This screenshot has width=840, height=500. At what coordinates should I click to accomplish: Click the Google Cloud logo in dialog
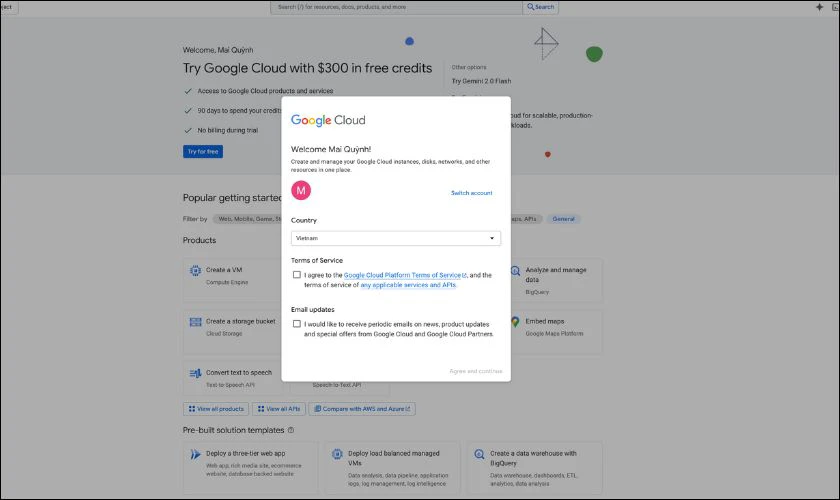tap(328, 120)
